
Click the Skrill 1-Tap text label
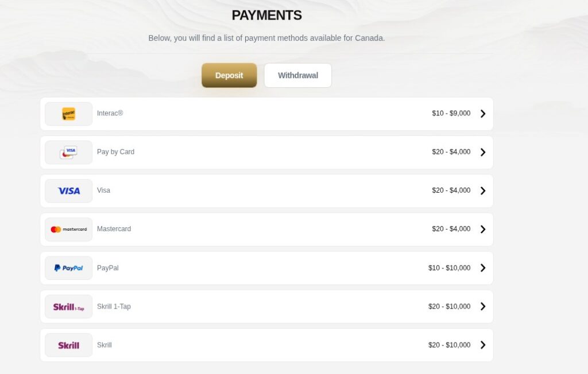pos(114,306)
